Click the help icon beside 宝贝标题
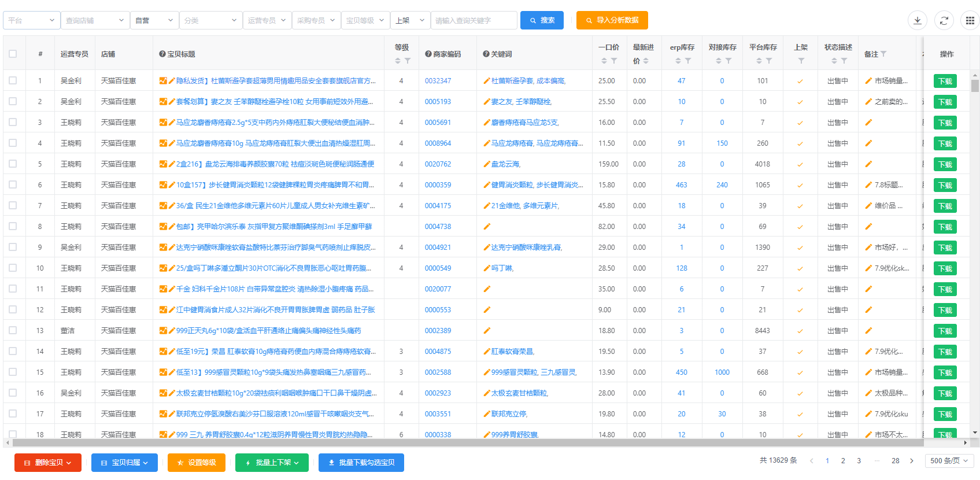The height and width of the screenshot is (480, 980). pyautogui.click(x=162, y=54)
